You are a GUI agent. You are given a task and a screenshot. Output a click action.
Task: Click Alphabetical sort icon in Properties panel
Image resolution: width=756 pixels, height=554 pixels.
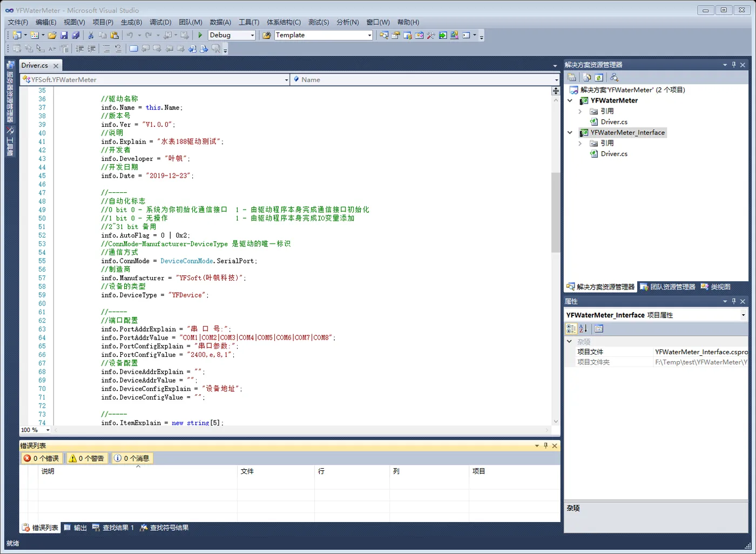583,328
